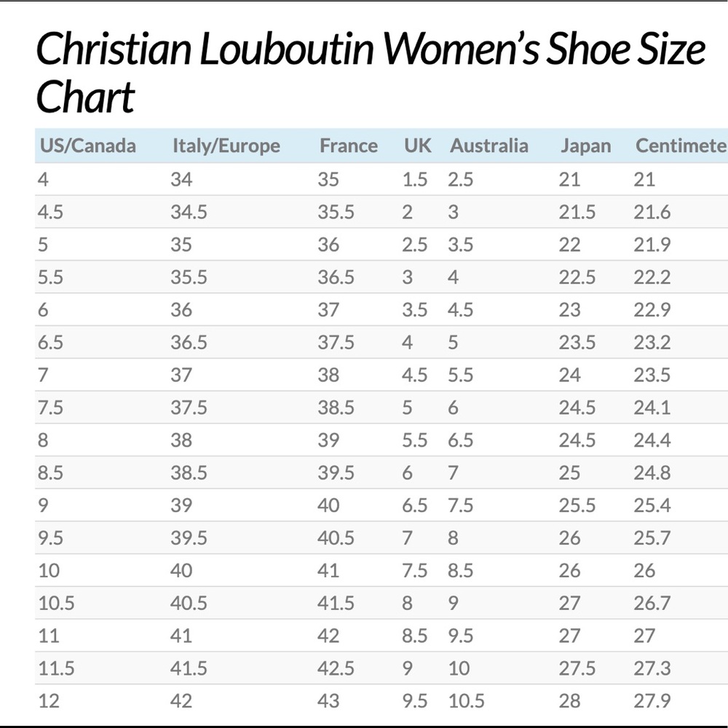Click US/Canada size 9.5 cell

(x=50, y=538)
